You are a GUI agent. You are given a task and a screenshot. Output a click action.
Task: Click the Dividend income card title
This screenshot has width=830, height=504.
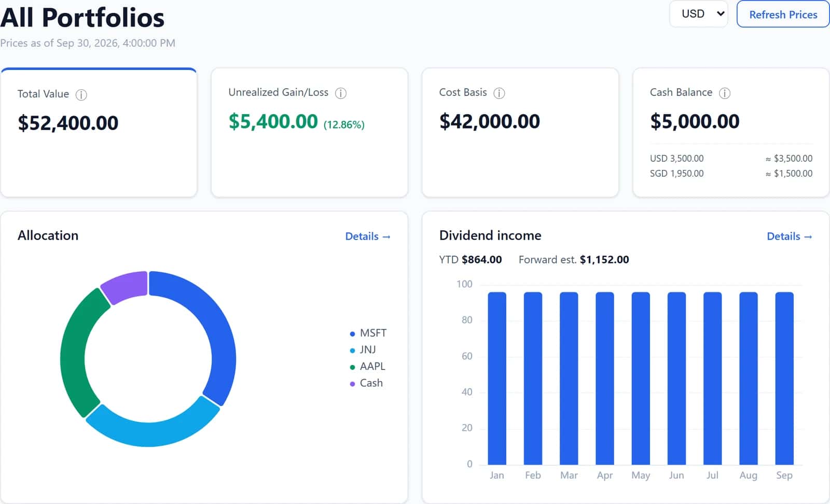click(x=490, y=235)
